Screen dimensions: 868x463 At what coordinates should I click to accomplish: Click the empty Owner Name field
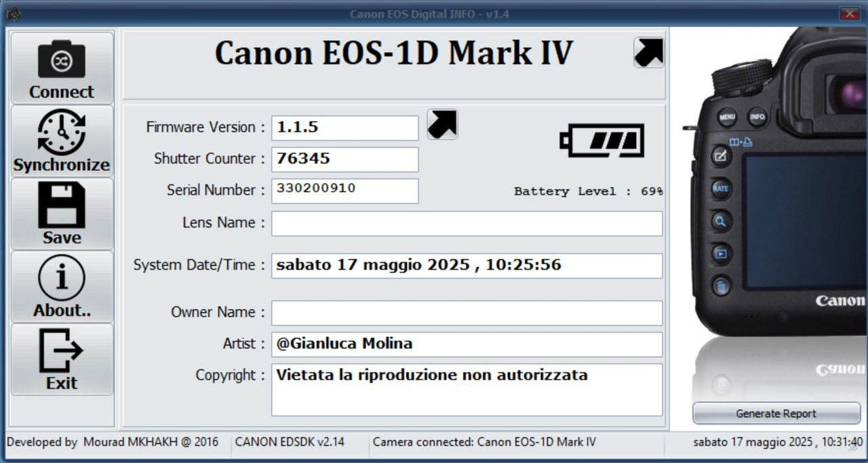point(467,313)
